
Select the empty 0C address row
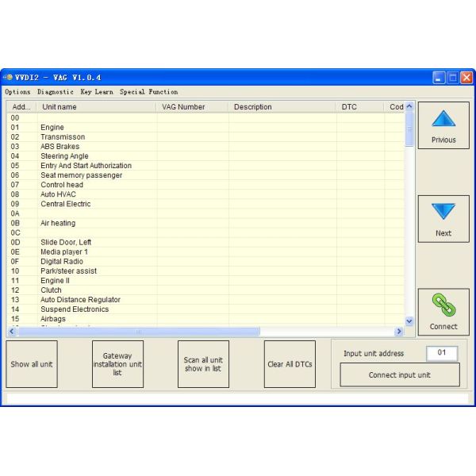[x=205, y=232]
